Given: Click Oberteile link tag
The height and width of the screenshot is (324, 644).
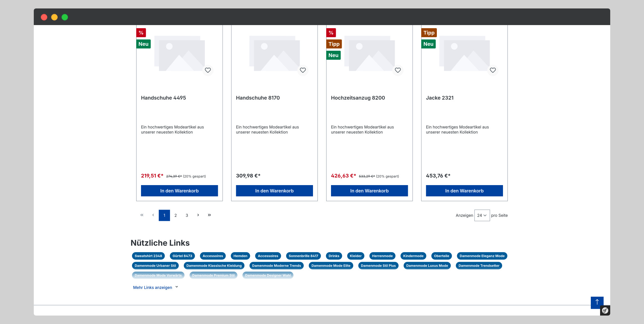Looking at the screenshot, I should click(x=442, y=256).
